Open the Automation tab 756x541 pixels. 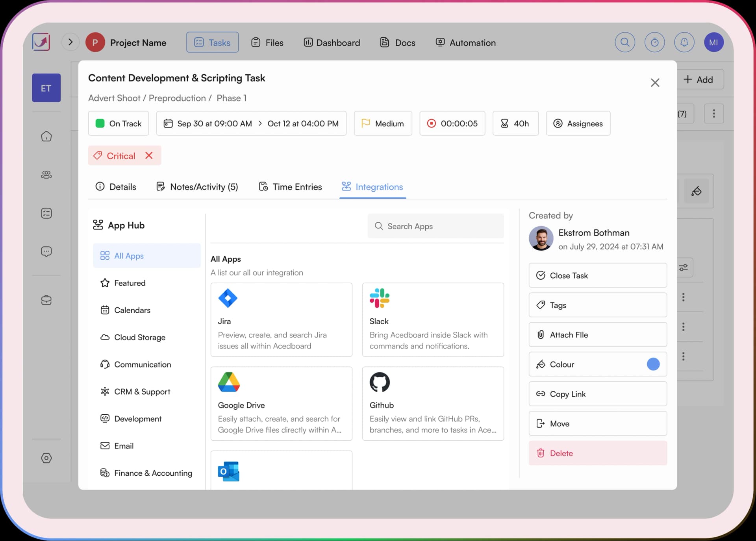(x=465, y=42)
